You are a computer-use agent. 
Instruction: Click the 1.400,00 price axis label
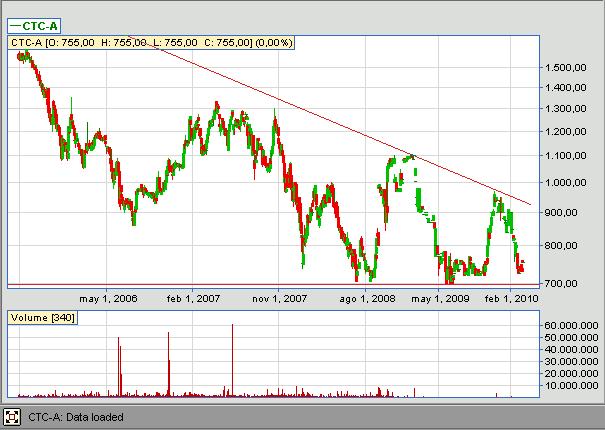(565, 88)
